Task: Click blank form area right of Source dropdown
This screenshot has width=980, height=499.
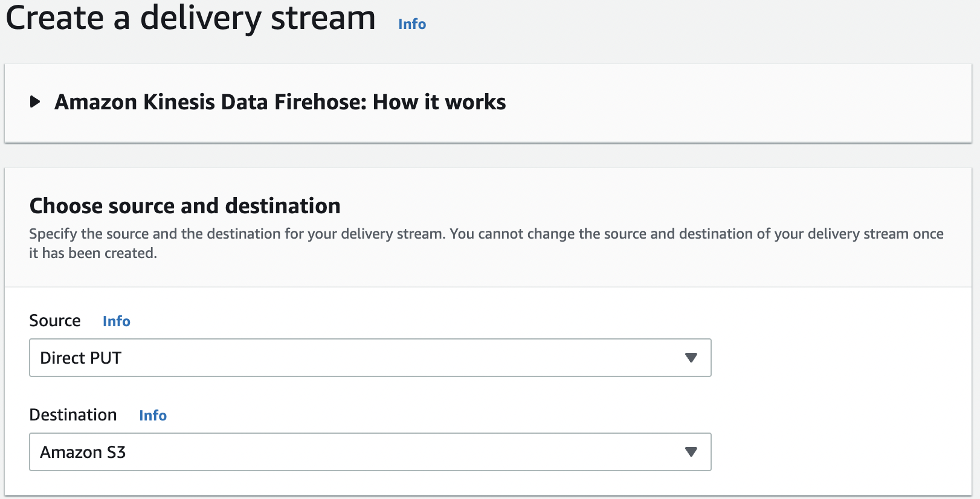Action: (x=840, y=358)
